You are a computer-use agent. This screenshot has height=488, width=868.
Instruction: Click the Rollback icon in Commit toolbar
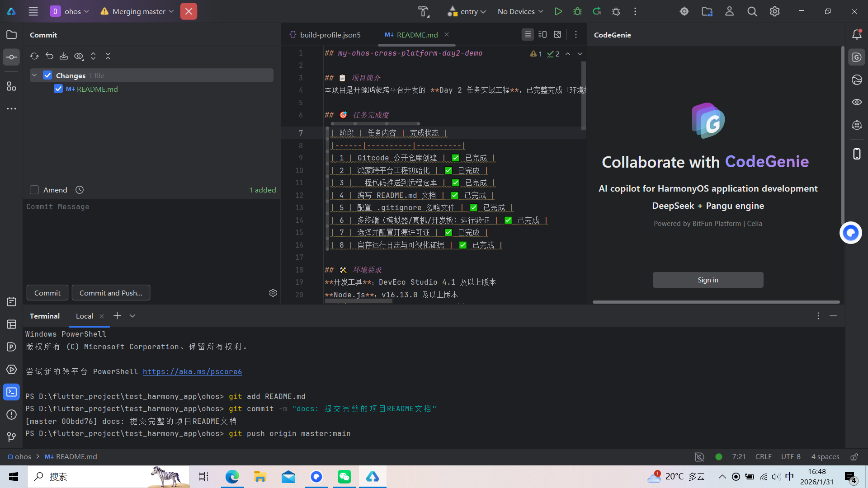point(49,56)
